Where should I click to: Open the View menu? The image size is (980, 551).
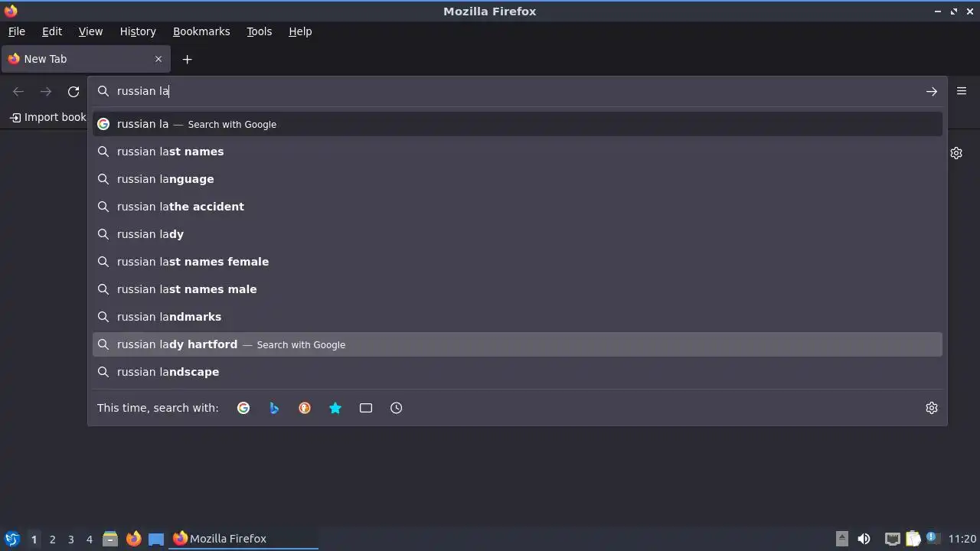coord(90,31)
